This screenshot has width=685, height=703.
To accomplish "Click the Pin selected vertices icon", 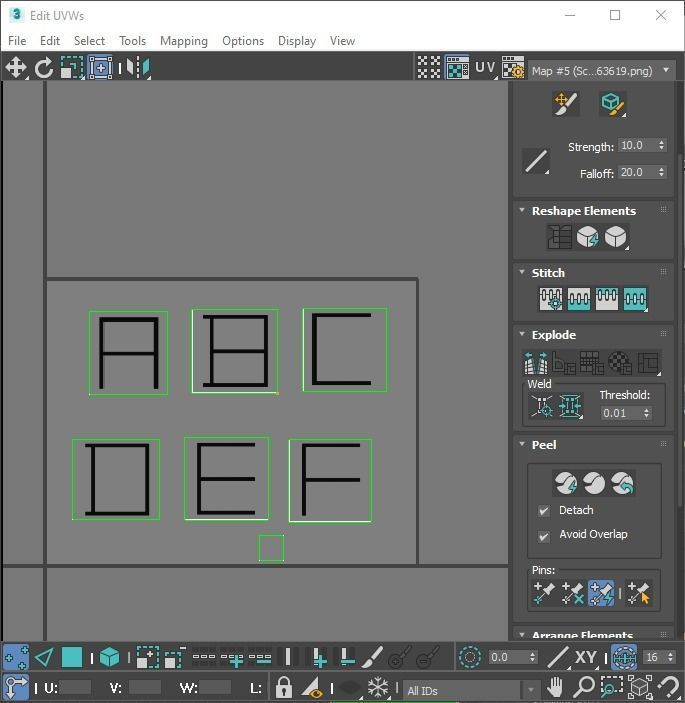I will (544, 593).
